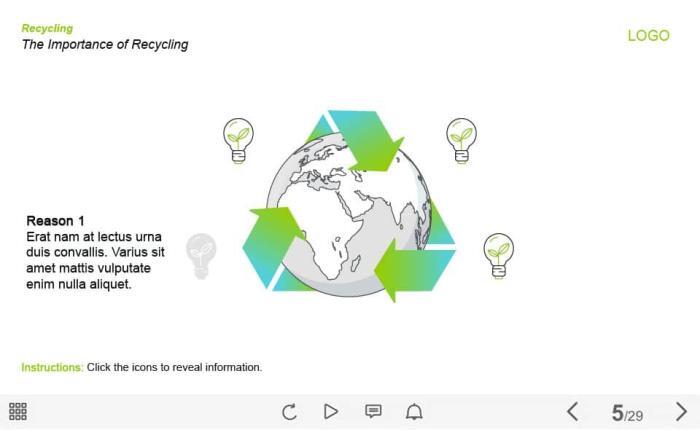Go to previous slide with left chevron
This screenshot has width=700, height=430.
point(573,411)
